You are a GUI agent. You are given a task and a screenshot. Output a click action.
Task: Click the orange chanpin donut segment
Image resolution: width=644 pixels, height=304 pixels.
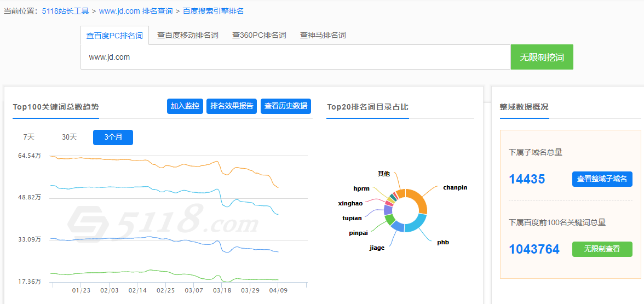pyautogui.click(x=418, y=199)
